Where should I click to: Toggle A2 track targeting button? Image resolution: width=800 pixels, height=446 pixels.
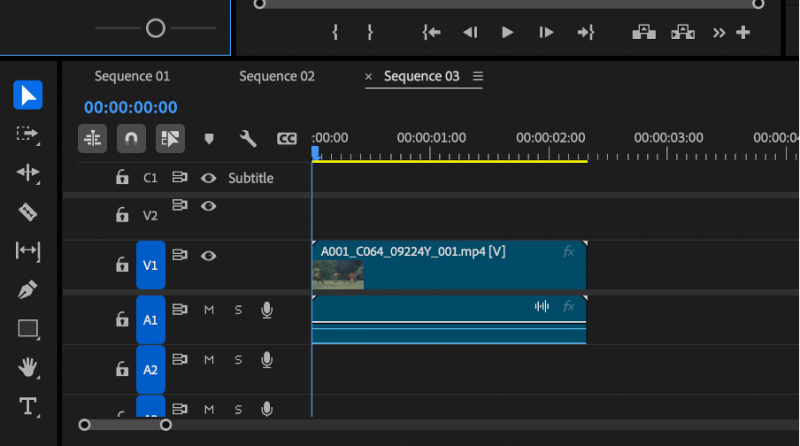pyautogui.click(x=151, y=369)
